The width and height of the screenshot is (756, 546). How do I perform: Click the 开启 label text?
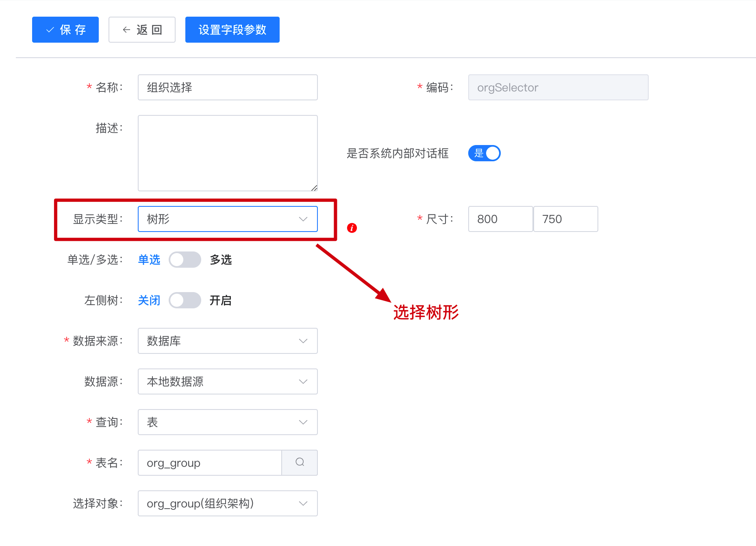pyautogui.click(x=221, y=300)
